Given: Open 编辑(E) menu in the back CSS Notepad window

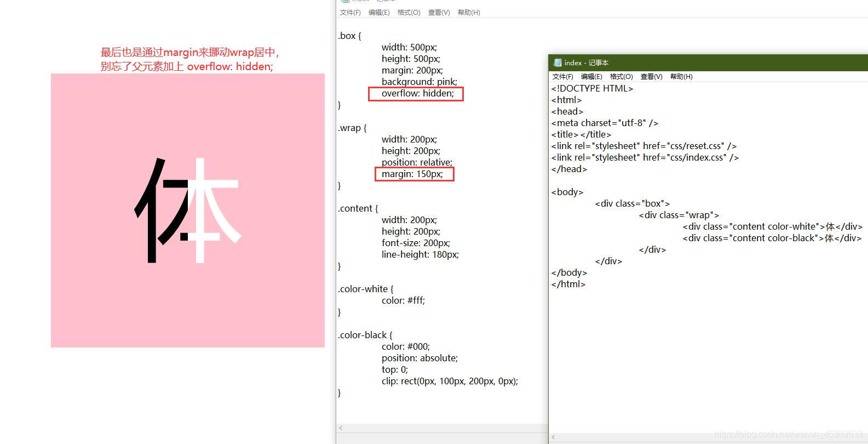Looking at the screenshot, I should 379,13.
